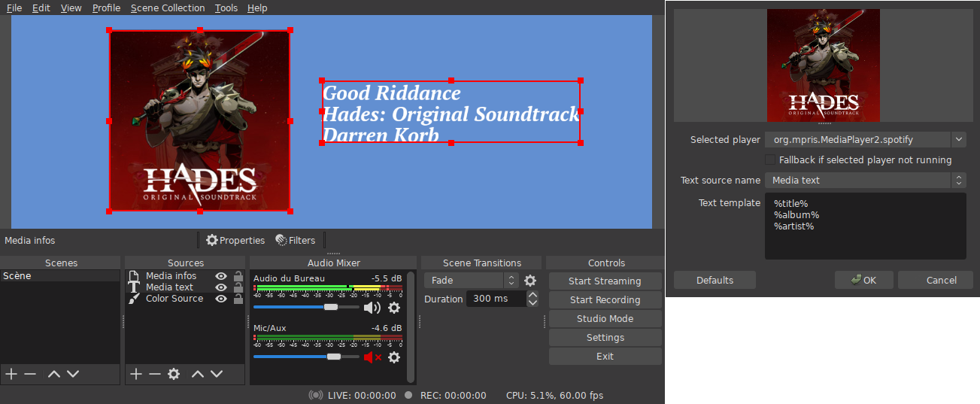Viewport: 980px width, 404px height.
Task: Unmute the Mic/Aux speaker icon
Action: 372,357
